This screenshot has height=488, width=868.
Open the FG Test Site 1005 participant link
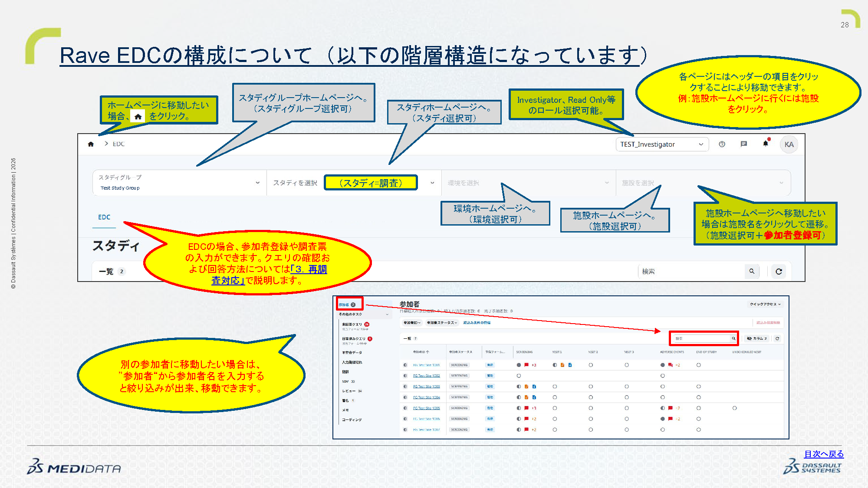426,408
